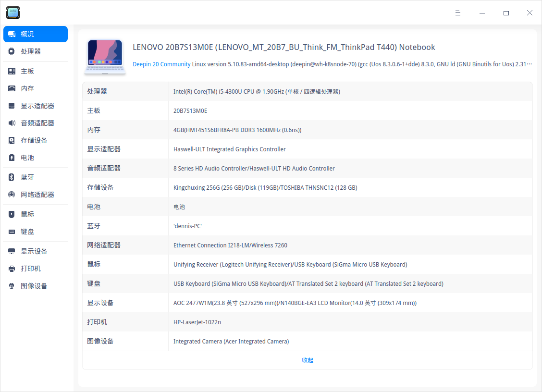Select the 电池 (Battery) sidebar icon
This screenshot has width=542, height=392.
coord(11,157)
